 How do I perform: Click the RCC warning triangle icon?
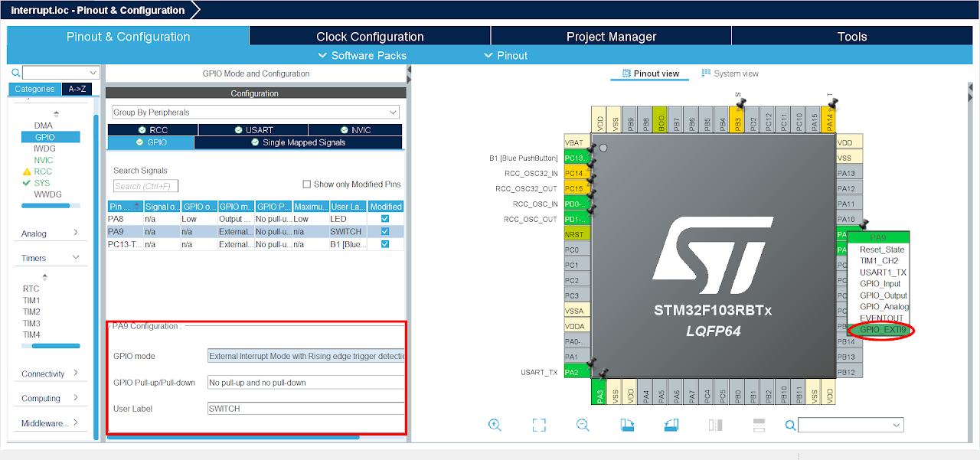(27, 171)
